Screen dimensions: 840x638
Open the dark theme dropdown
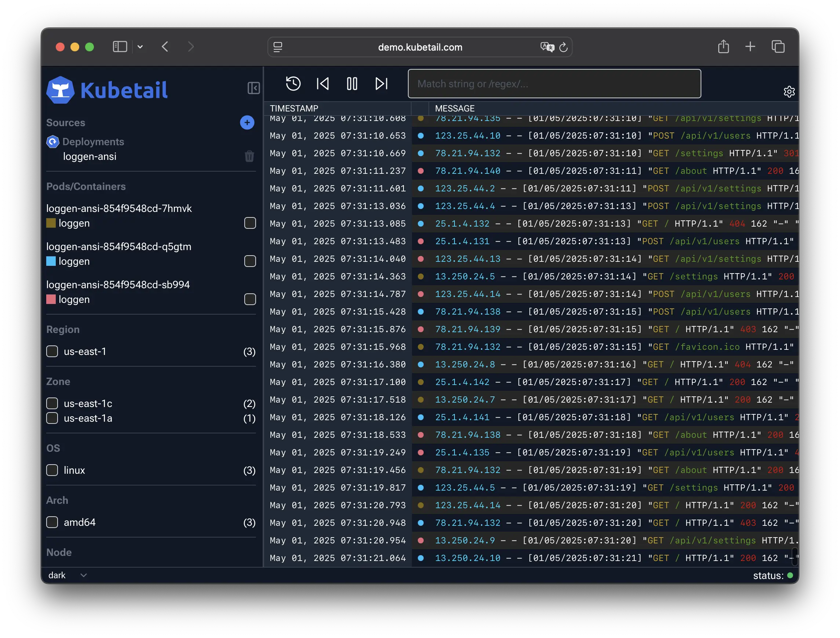(67, 575)
